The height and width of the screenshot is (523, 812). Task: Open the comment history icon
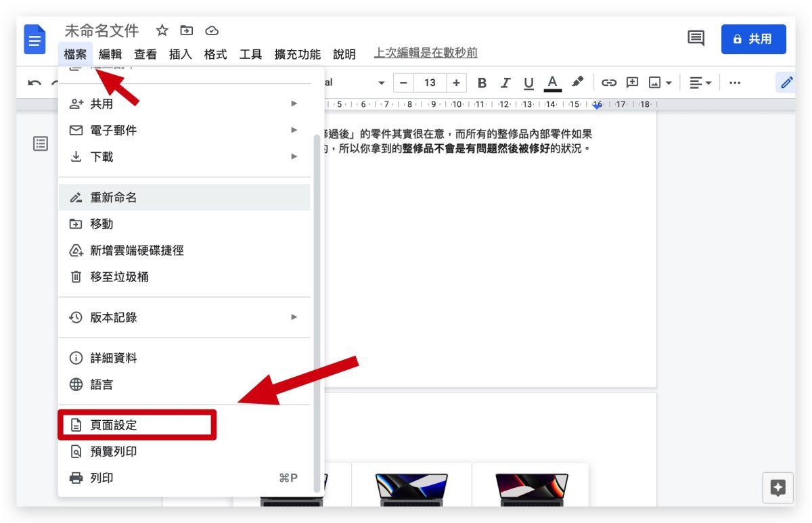(x=696, y=39)
